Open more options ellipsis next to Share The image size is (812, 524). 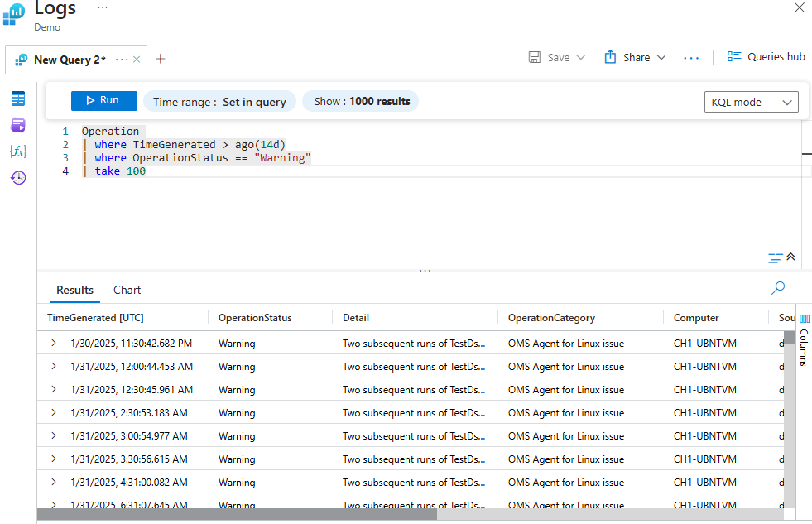coord(691,58)
